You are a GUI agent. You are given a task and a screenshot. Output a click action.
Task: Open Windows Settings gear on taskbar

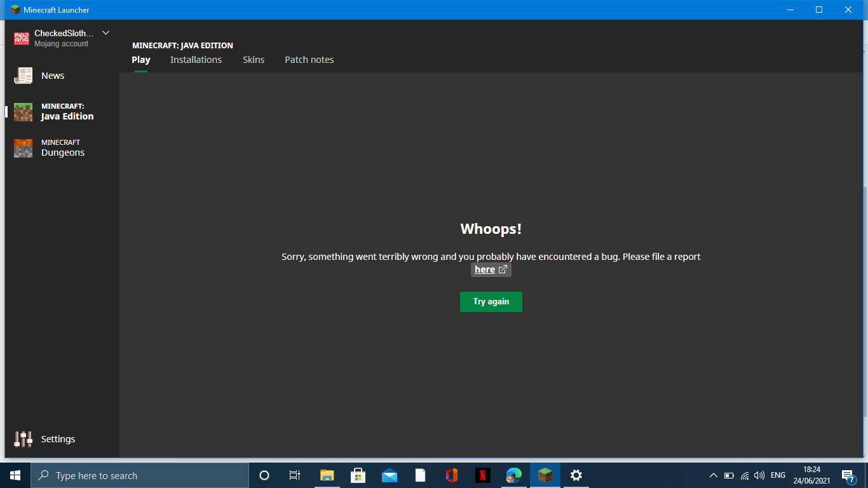[x=576, y=475]
